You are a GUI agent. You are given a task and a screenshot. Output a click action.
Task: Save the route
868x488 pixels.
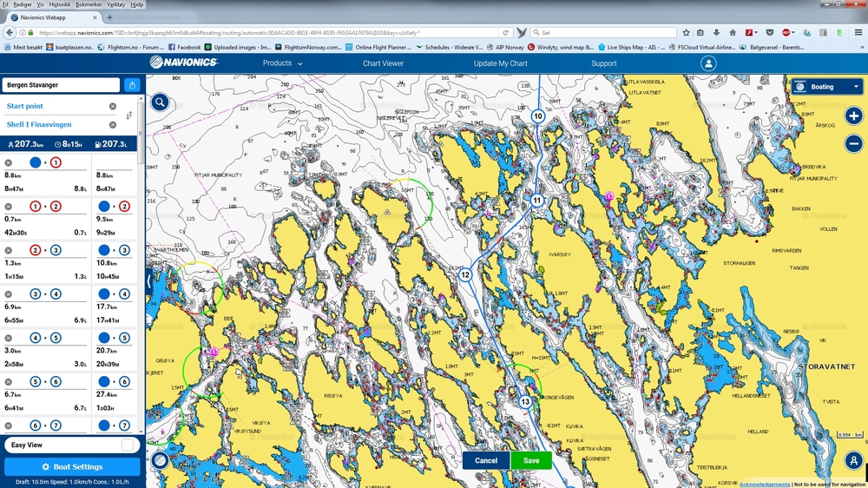point(531,460)
